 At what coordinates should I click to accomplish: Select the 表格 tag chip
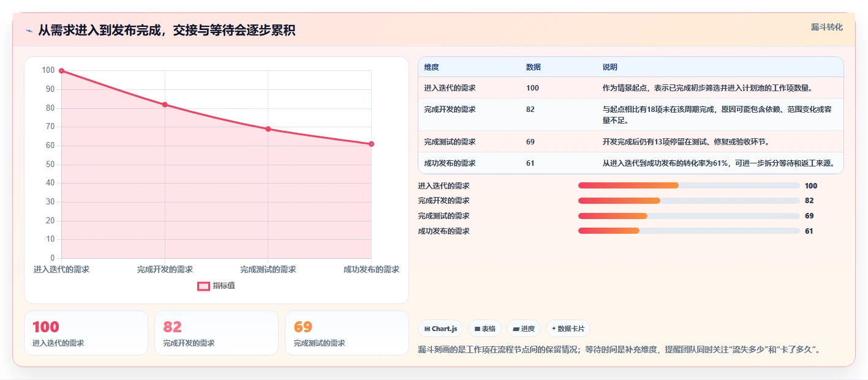click(x=485, y=329)
